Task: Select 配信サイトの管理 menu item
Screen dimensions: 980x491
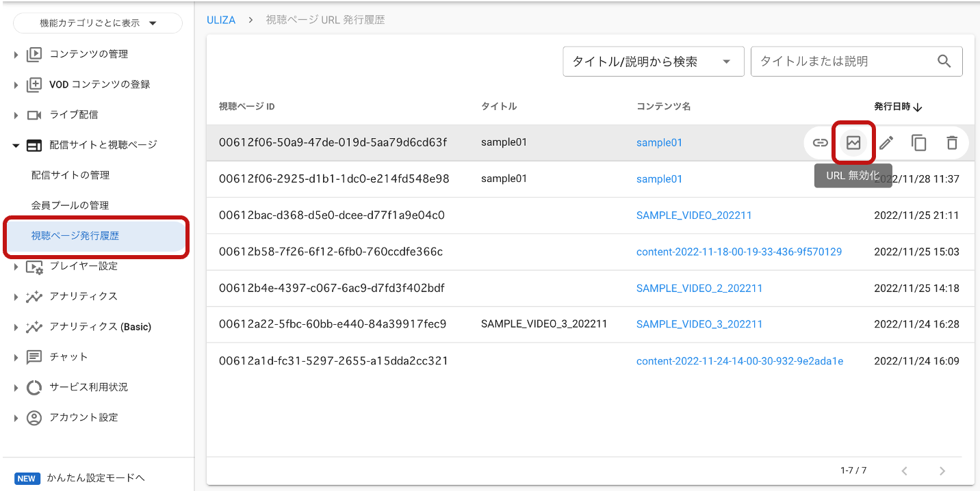Action: pyautogui.click(x=70, y=175)
